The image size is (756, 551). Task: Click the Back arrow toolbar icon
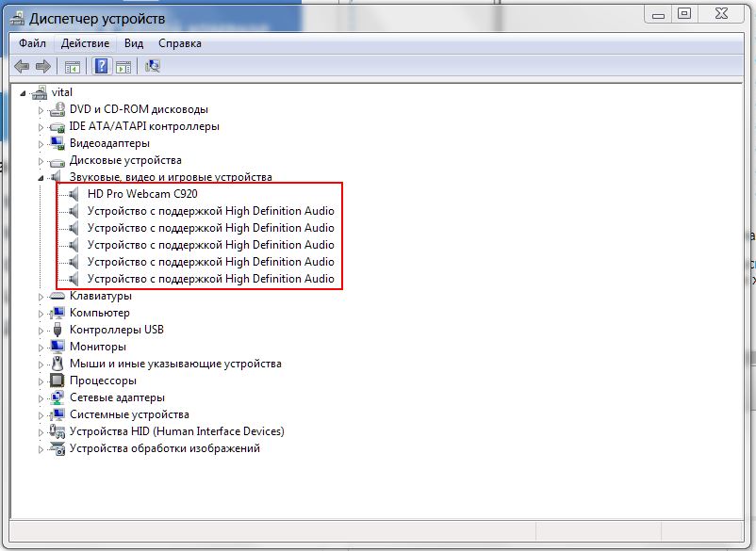tap(22, 66)
